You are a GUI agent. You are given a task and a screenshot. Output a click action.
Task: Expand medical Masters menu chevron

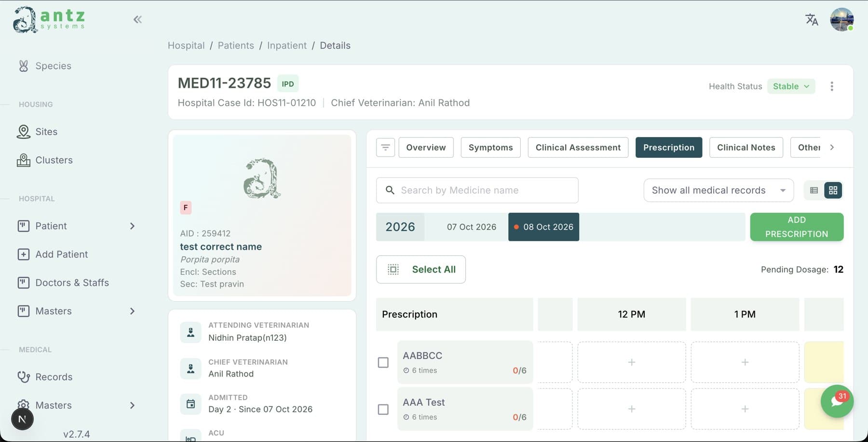coord(132,405)
